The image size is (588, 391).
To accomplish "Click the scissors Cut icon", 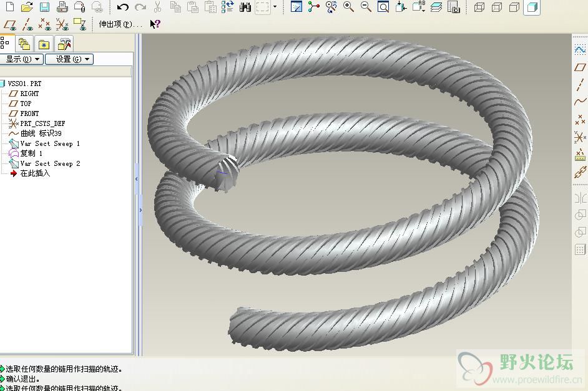I will click(x=157, y=7).
